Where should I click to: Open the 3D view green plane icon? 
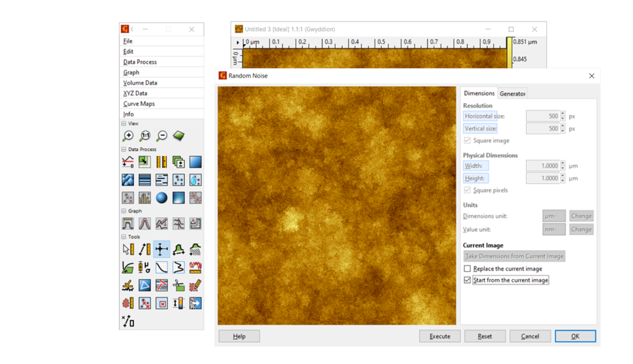[179, 136]
